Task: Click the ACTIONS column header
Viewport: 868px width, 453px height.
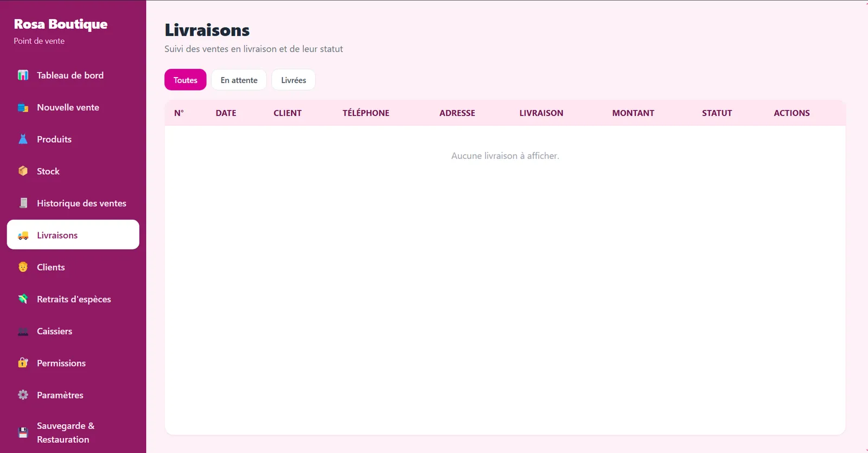Action: (792, 113)
